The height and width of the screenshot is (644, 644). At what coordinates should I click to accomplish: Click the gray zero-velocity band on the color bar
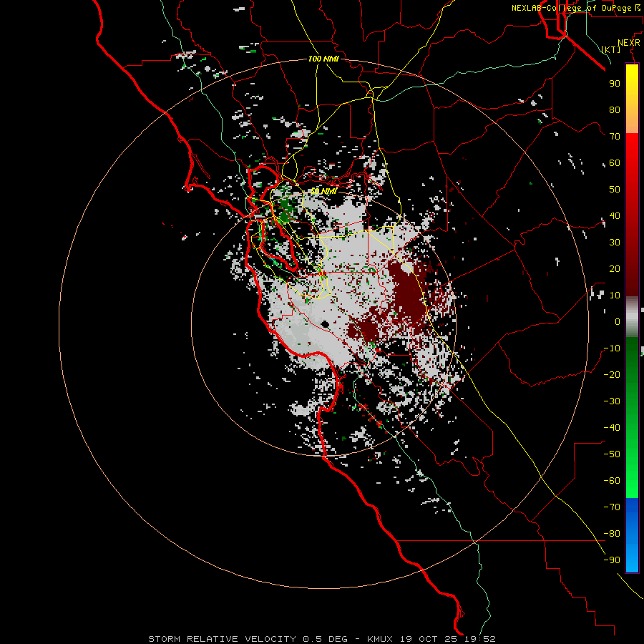632,317
